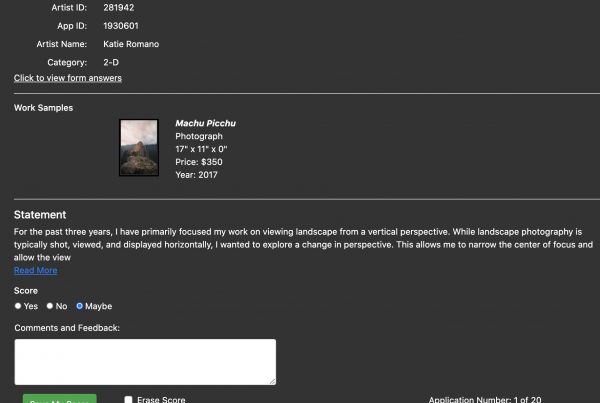Select the No score radio button
This screenshot has width=600, height=403.
[x=50, y=306]
